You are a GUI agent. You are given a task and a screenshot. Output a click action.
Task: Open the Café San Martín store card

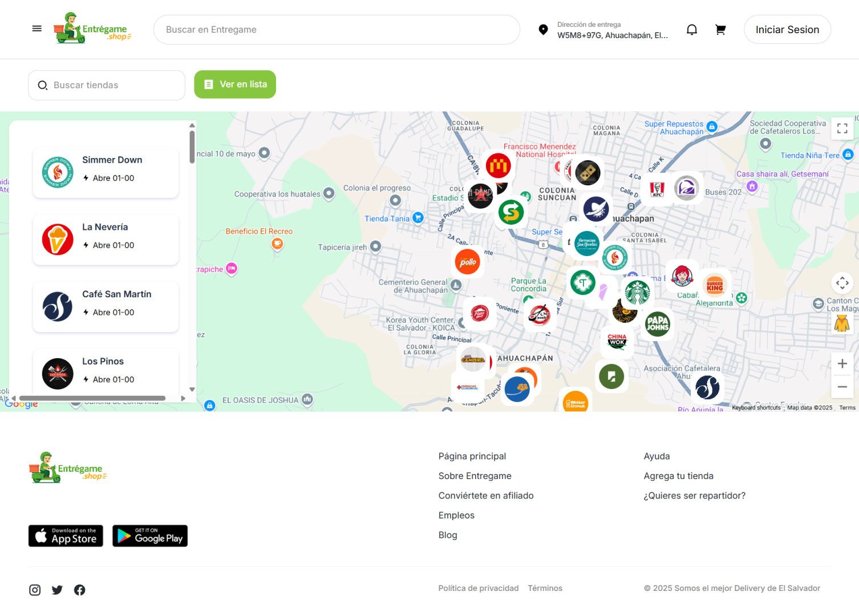(106, 307)
